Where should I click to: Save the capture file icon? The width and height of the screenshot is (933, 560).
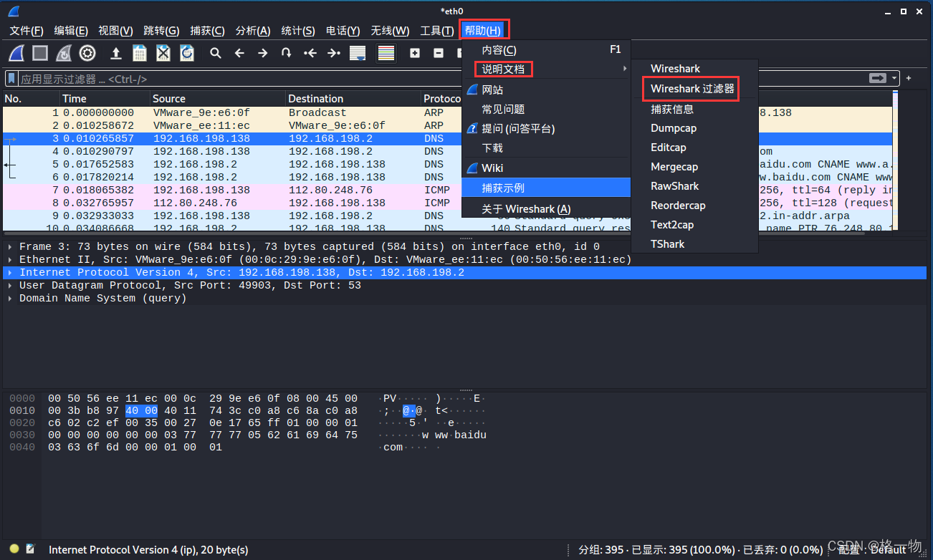139,53
